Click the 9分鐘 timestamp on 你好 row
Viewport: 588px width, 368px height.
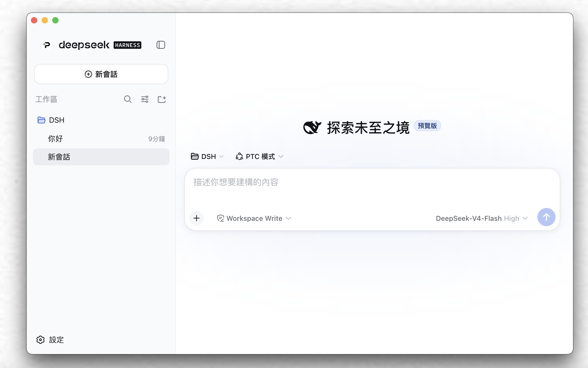point(157,139)
